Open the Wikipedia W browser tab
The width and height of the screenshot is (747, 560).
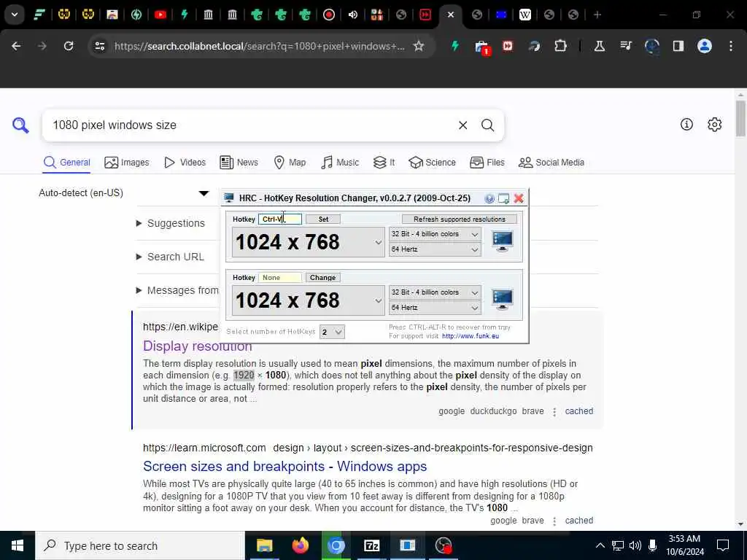coord(525,15)
